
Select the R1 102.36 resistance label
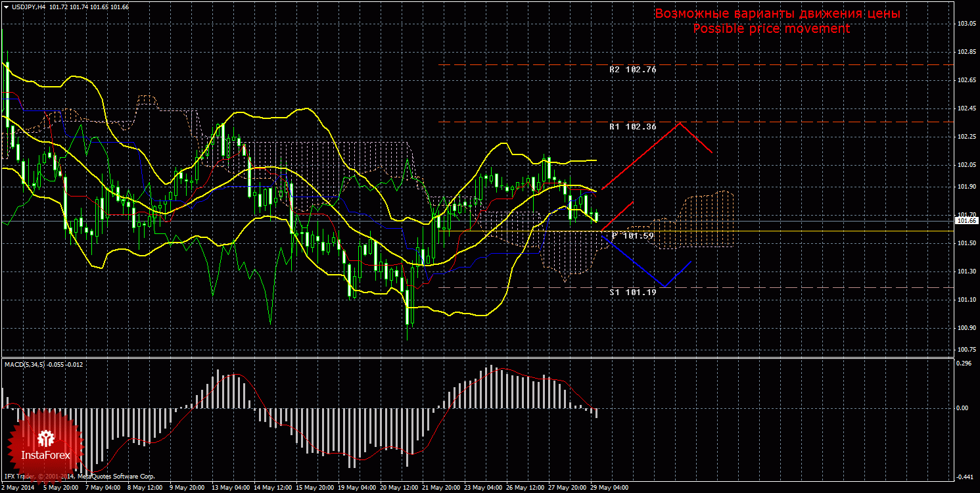click(633, 126)
